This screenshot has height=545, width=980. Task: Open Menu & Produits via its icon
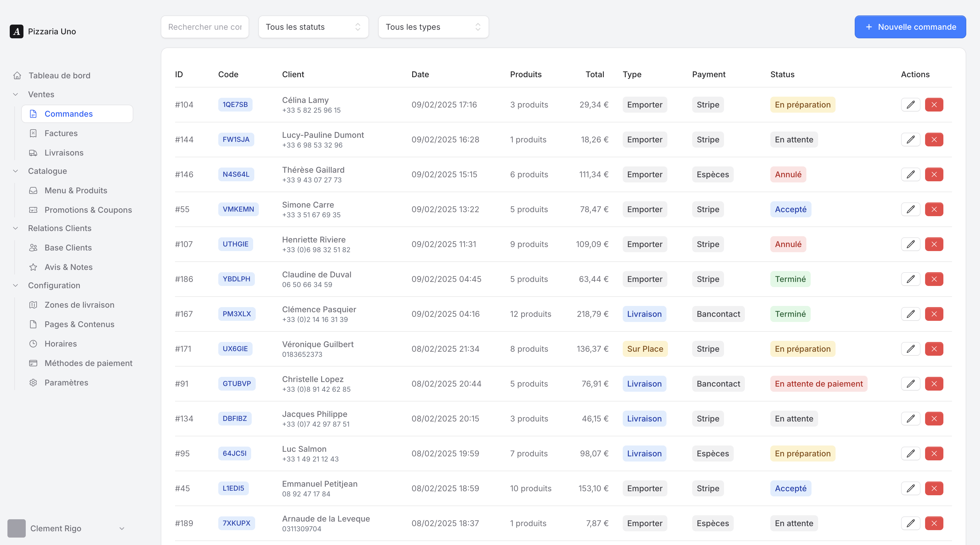click(33, 190)
